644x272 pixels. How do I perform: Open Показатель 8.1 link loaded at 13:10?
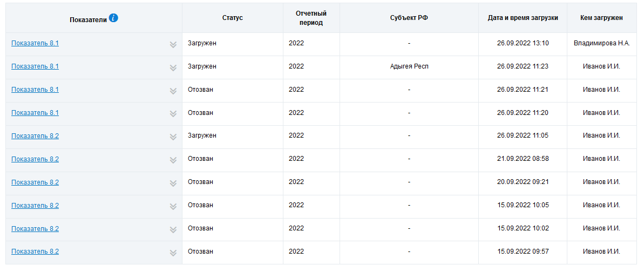35,43
